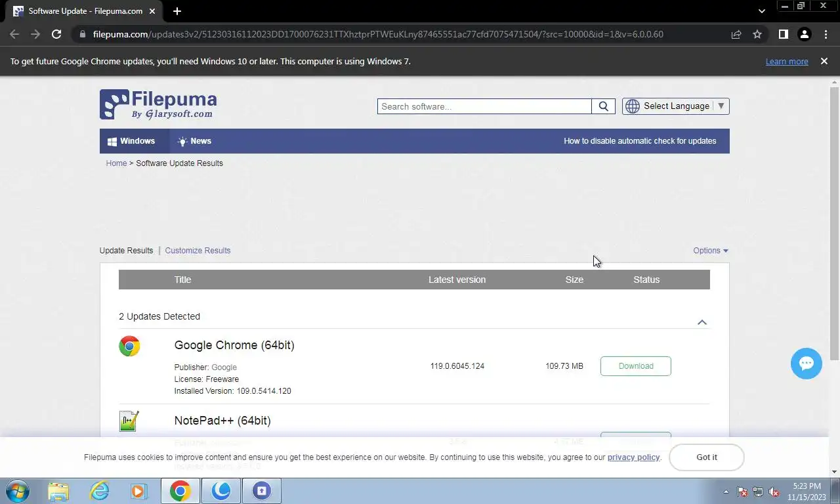Open How to disable automatic check link
The height and width of the screenshot is (504, 840).
pyautogui.click(x=640, y=141)
